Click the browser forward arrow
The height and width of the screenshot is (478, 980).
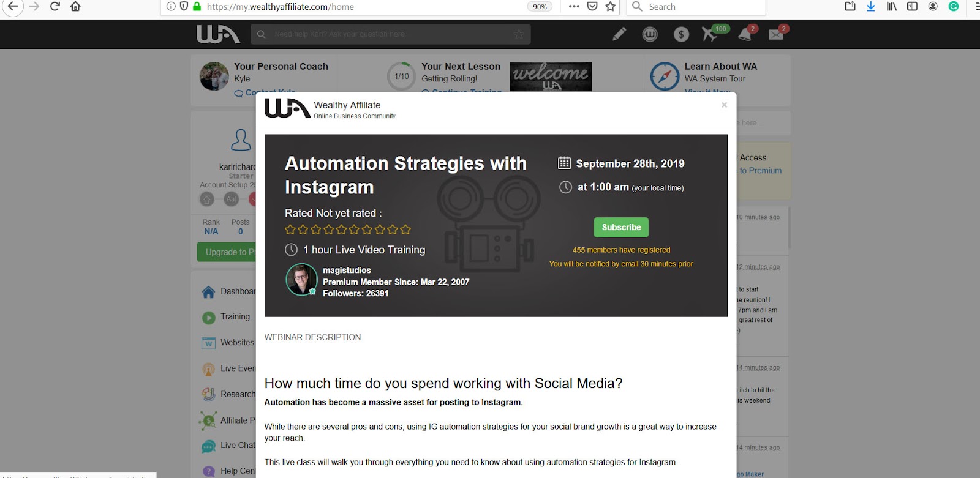pyautogui.click(x=34, y=6)
